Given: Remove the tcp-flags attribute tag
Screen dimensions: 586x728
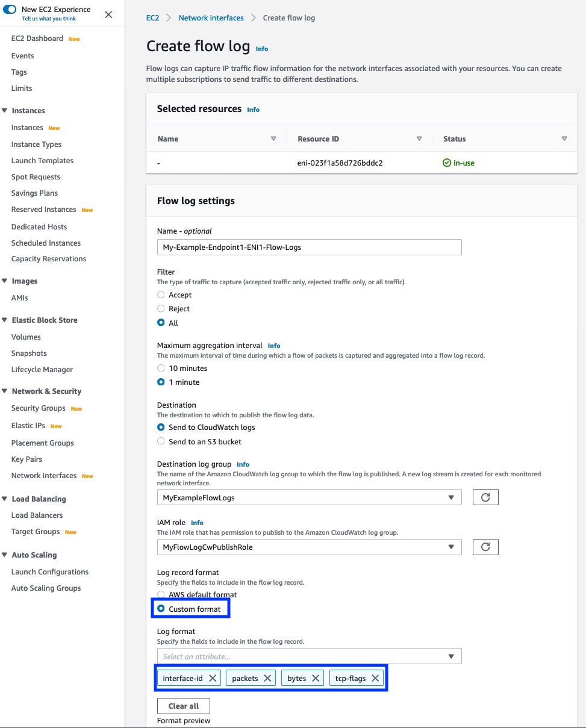Looking at the screenshot, I should tap(375, 678).
